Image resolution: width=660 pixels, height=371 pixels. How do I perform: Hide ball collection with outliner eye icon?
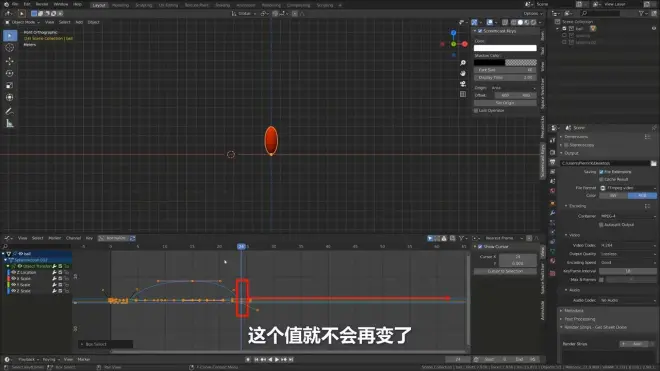pos(654,29)
